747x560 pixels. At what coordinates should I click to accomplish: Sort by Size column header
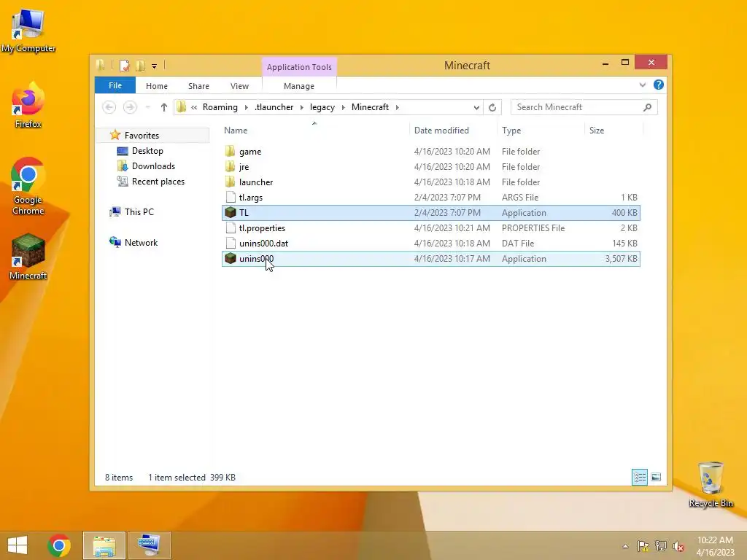point(614,131)
